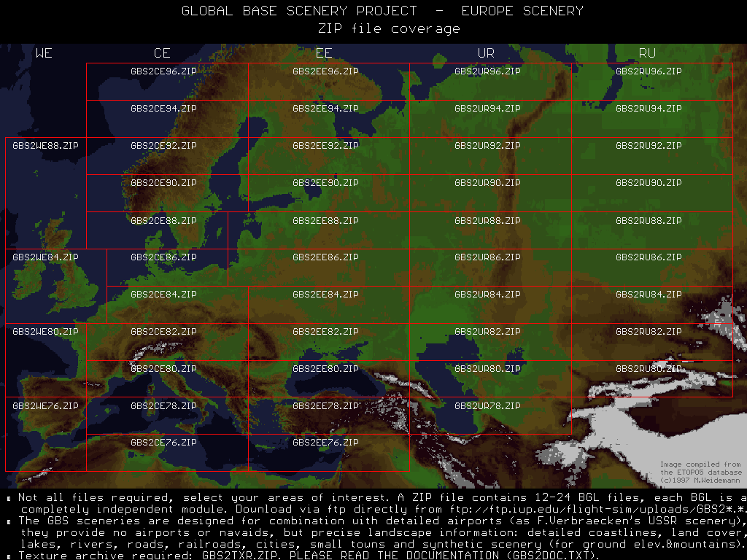The width and height of the screenshot is (747, 560).
Task: Open the GBS2CE76.ZIP file label
Action: (x=163, y=443)
